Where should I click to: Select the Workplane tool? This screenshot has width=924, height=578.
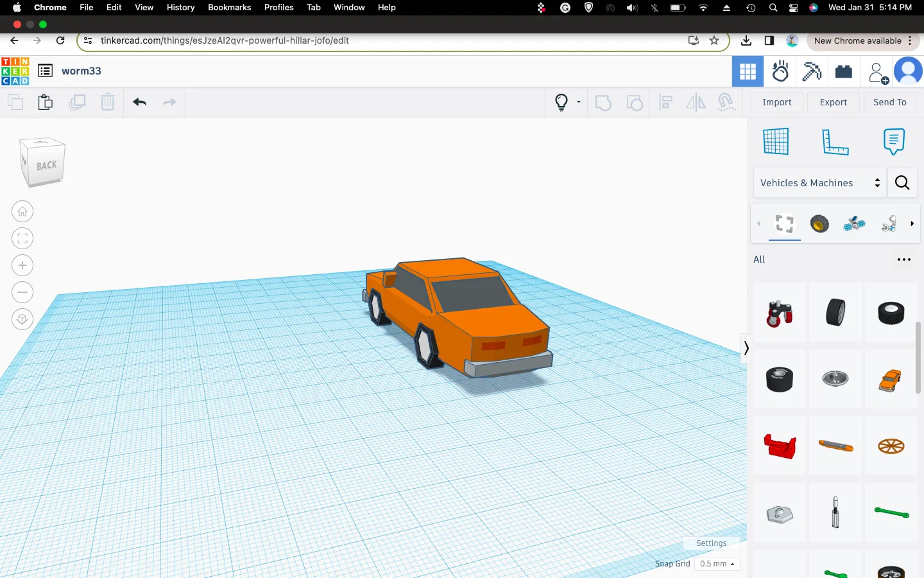click(x=776, y=141)
